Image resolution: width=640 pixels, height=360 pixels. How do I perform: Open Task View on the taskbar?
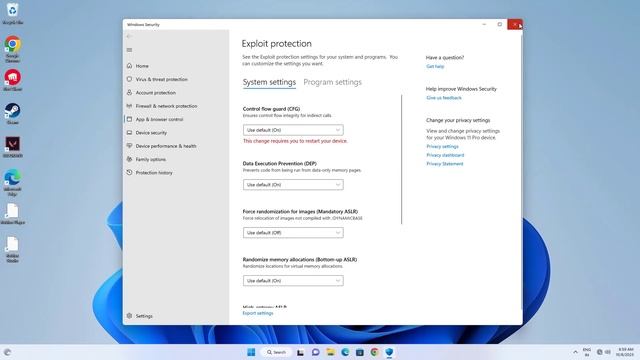pos(300,352)
